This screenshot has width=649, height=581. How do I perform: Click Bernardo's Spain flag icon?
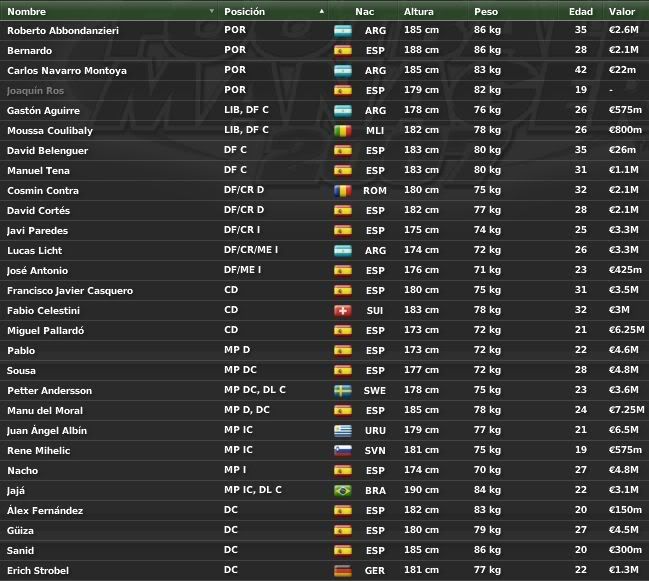point(343,51)
